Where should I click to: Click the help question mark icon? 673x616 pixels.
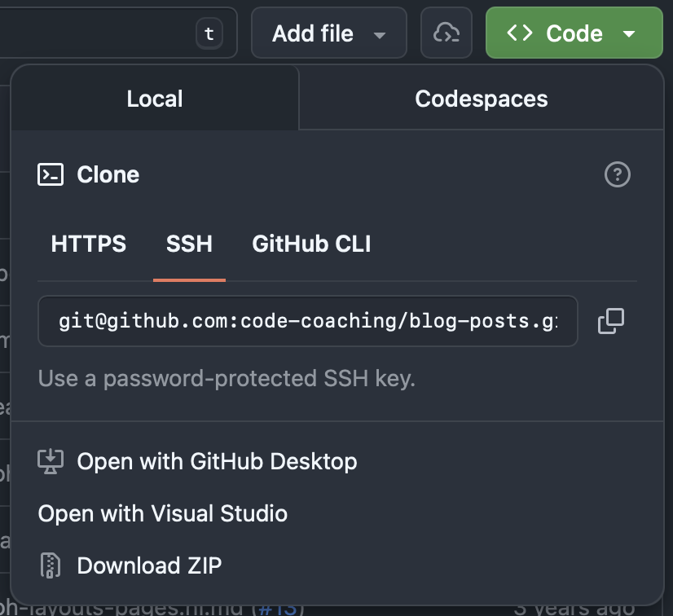[x=618, y=174]
